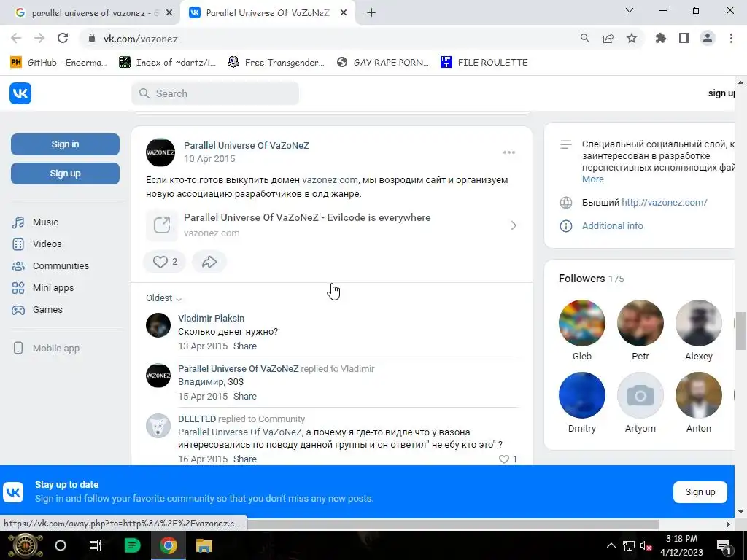Show hidden tray icons chevron
Screen dimensions: 747x560
(x=611, y=545)
